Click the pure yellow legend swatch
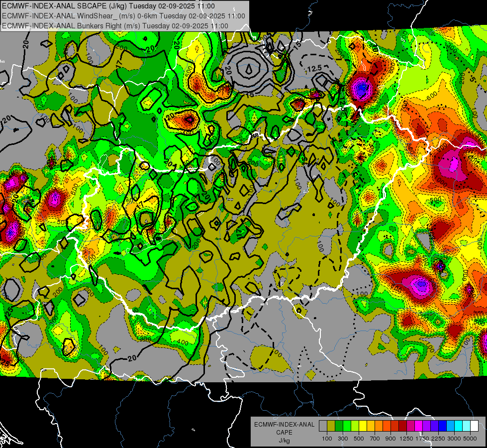 (x=363, y=426)
